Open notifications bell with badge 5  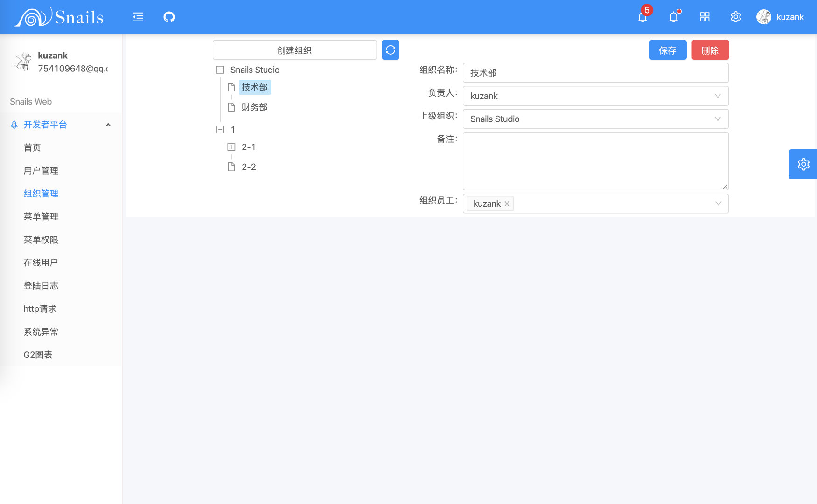(x=643, y=17)
